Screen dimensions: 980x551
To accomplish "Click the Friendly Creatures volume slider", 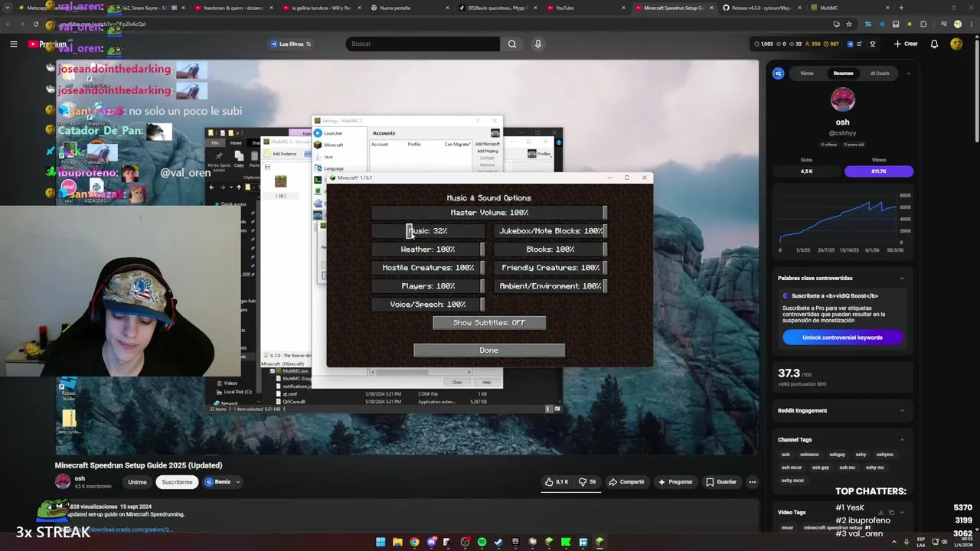I will click(550, 268).
